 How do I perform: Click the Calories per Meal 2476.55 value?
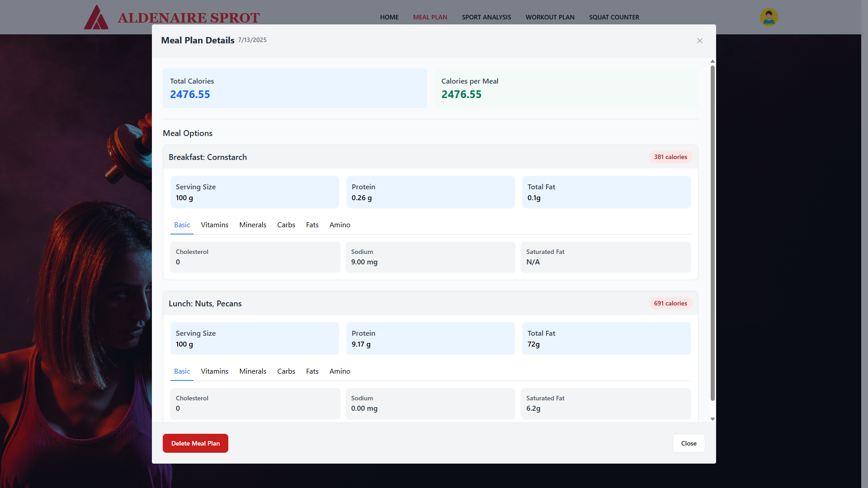point(461,94)
